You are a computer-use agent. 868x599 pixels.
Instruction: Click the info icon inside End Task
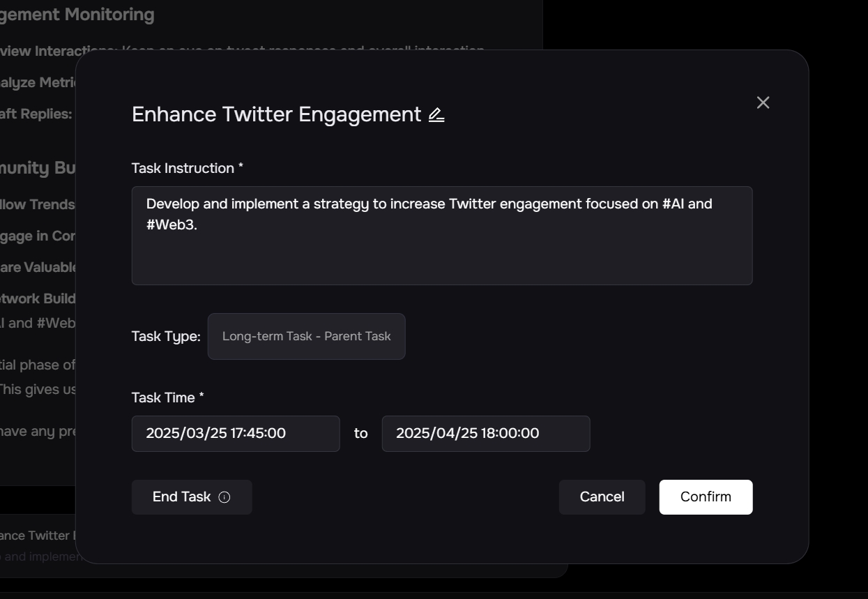(x=224, y=497)
